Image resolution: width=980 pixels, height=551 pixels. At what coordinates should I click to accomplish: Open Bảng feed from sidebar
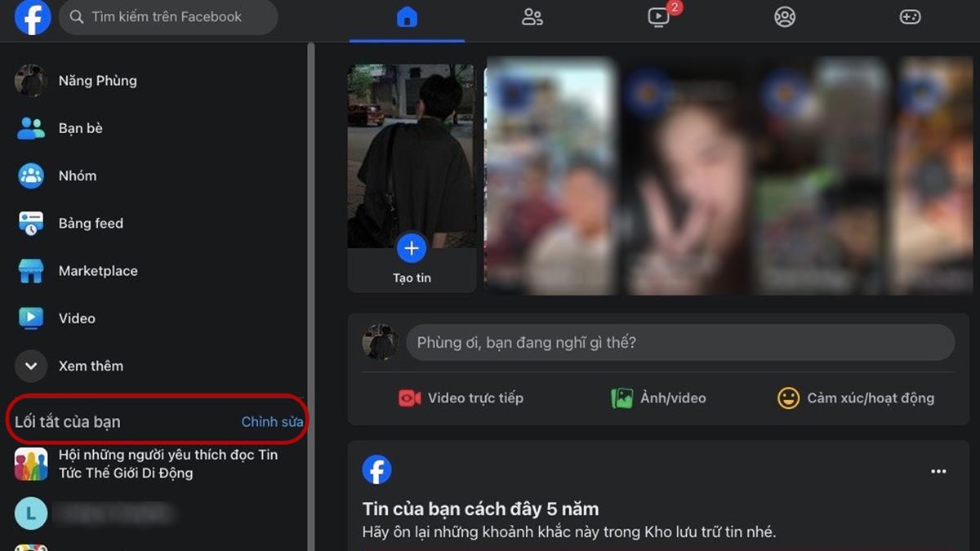click(x=90, y=223)
